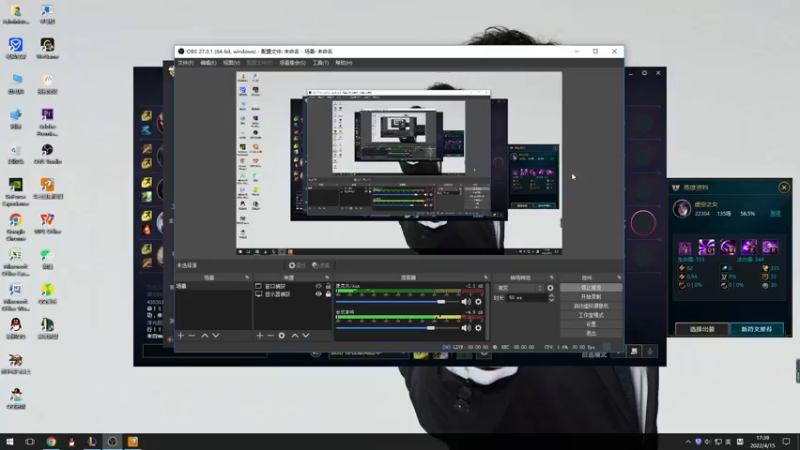Screen dimensions: 800x450
Task: Pop out the 混音器 dock panel icon
Action: coord(485,278)
